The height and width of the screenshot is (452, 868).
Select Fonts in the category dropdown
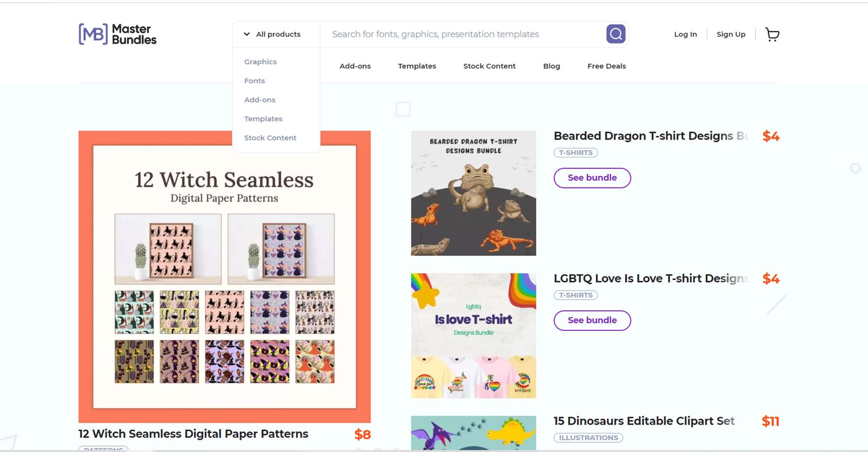click(254, 80)
